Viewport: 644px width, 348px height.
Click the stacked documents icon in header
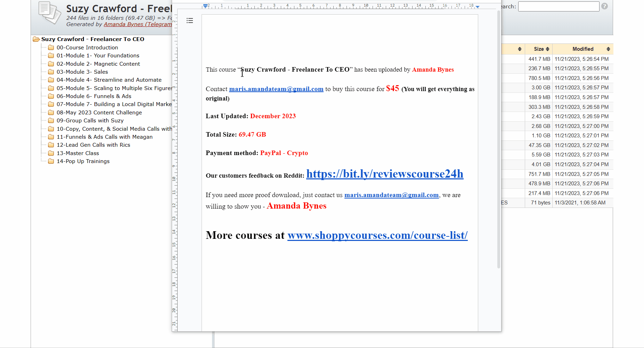click(x=50, y=13)
